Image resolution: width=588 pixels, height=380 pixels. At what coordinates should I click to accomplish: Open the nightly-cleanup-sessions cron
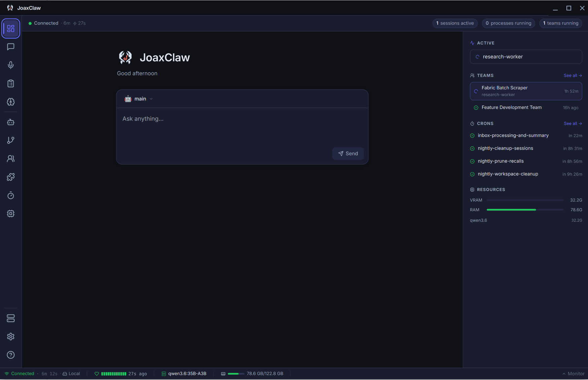526,148
